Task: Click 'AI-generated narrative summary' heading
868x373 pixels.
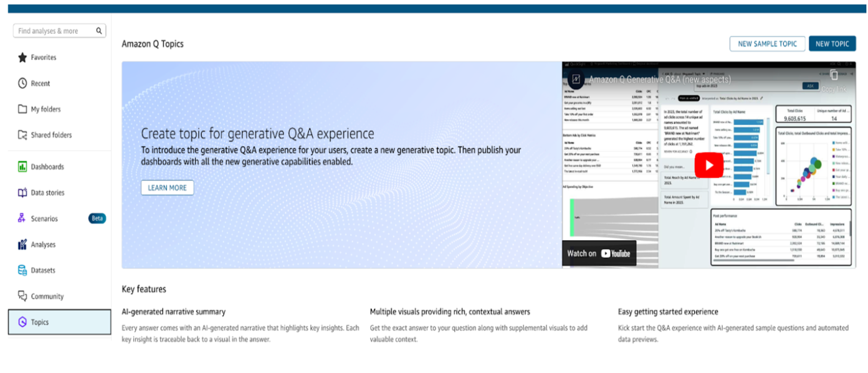Action: tap(174, 311)
